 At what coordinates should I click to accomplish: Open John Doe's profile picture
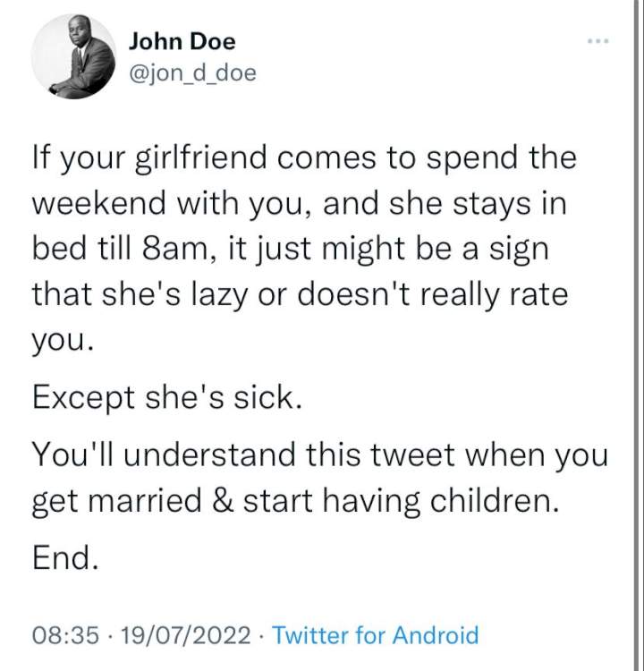[73, 56]
